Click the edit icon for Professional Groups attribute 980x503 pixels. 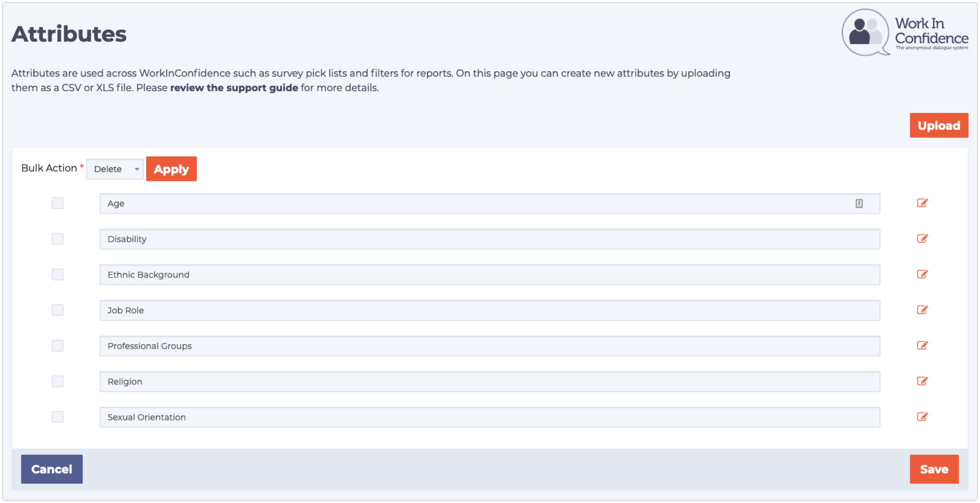922,346
